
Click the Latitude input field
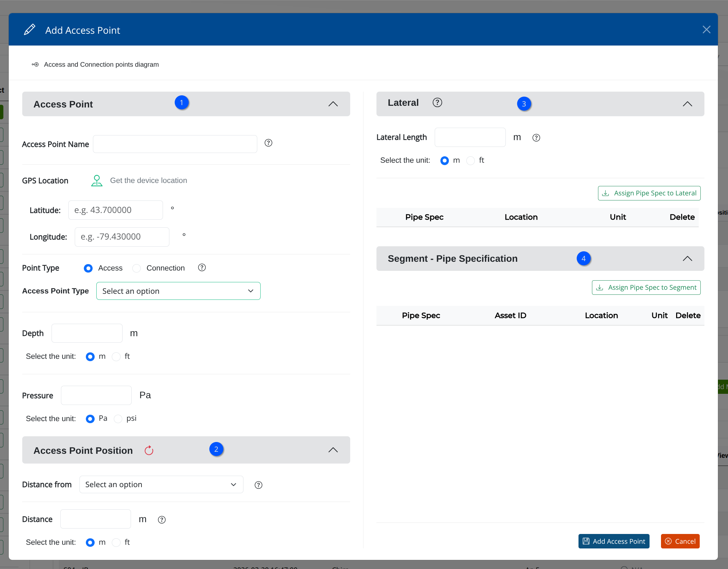click(115, 210)
